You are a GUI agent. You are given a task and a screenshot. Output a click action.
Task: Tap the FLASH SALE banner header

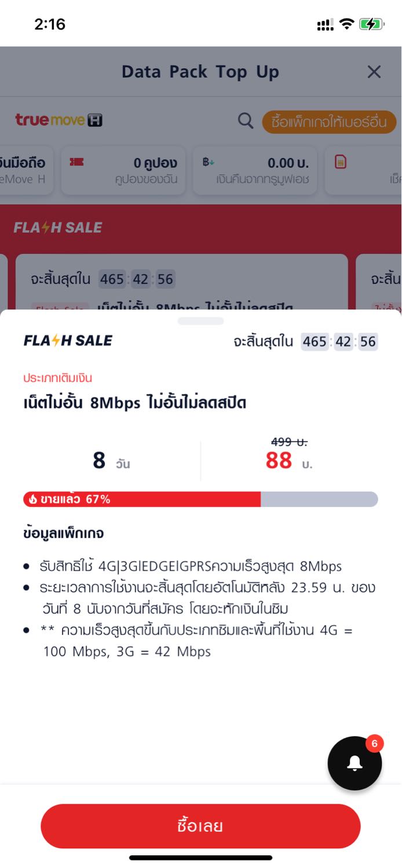click(x=58, y=227)
